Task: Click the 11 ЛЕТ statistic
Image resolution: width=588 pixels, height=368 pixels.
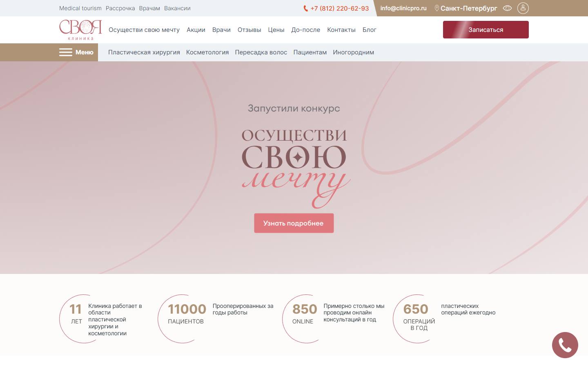Action: tap(76, 314)
